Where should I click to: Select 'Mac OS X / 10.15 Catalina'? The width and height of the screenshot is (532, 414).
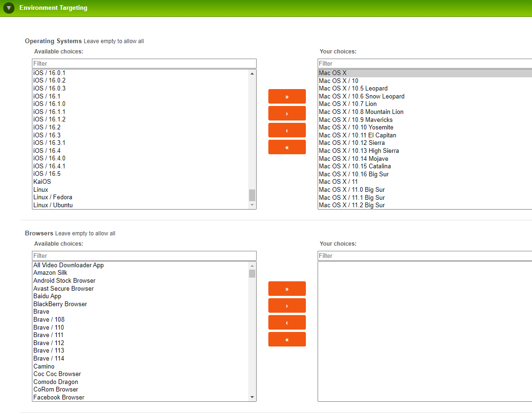click(x=425, y=166)
